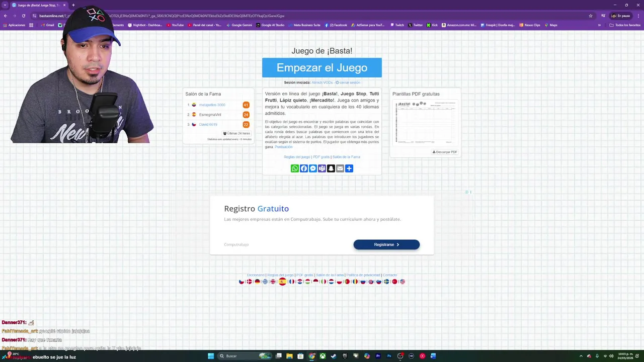The width and height of the screenshot is (644, 362).
Task: Open the footer Diccionario link
Action: click(x=256, y=275)
